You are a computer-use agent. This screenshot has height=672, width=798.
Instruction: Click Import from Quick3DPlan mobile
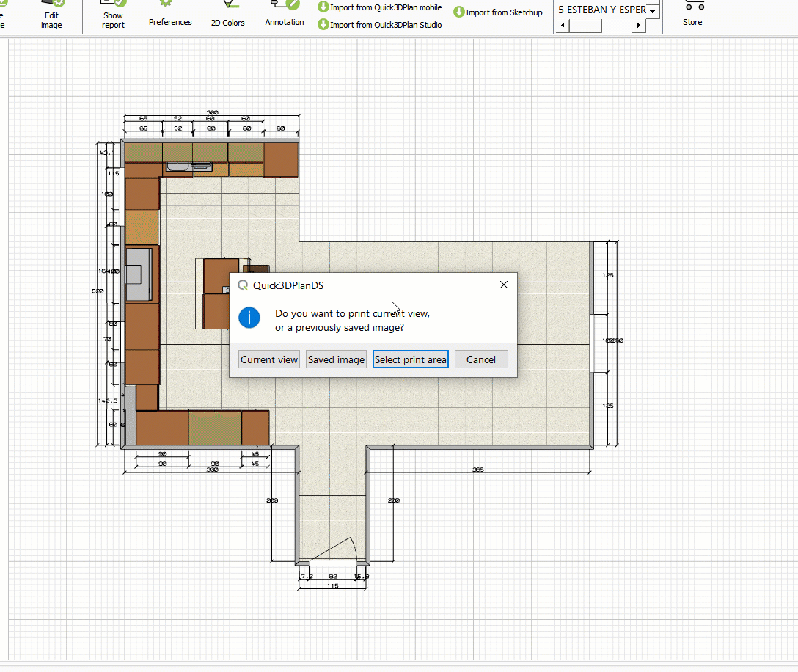pos(380,7)
